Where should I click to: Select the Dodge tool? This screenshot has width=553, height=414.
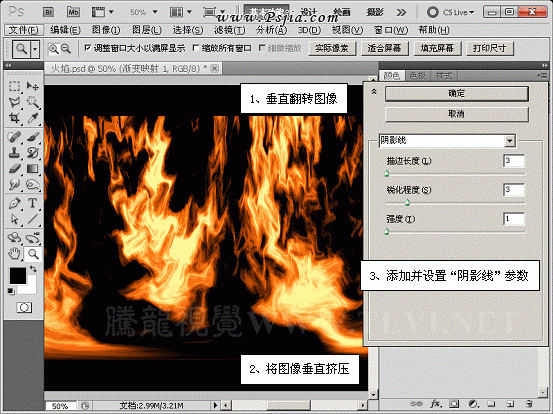click(33, 184)
